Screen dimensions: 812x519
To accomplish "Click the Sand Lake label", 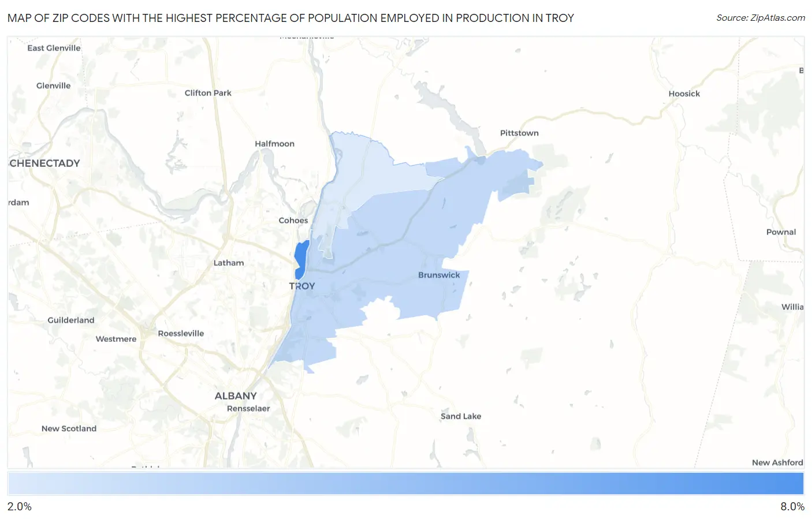I will click(461, 416).
